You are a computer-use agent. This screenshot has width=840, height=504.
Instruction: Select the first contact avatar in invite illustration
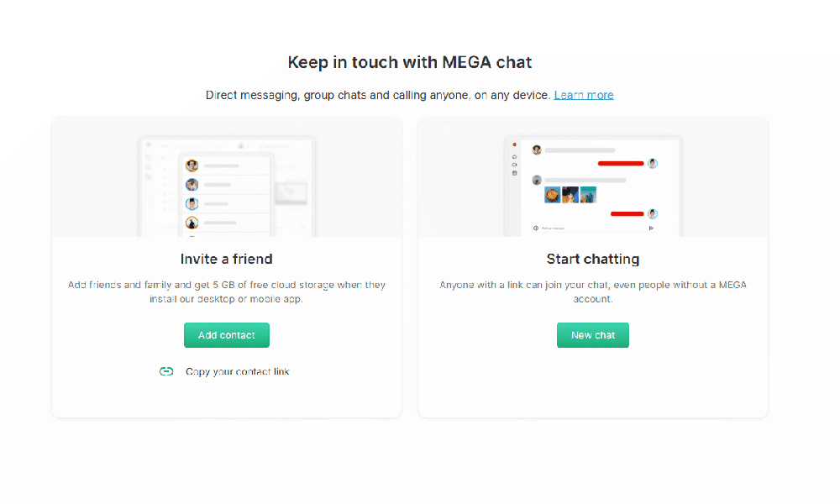(192, 165)
